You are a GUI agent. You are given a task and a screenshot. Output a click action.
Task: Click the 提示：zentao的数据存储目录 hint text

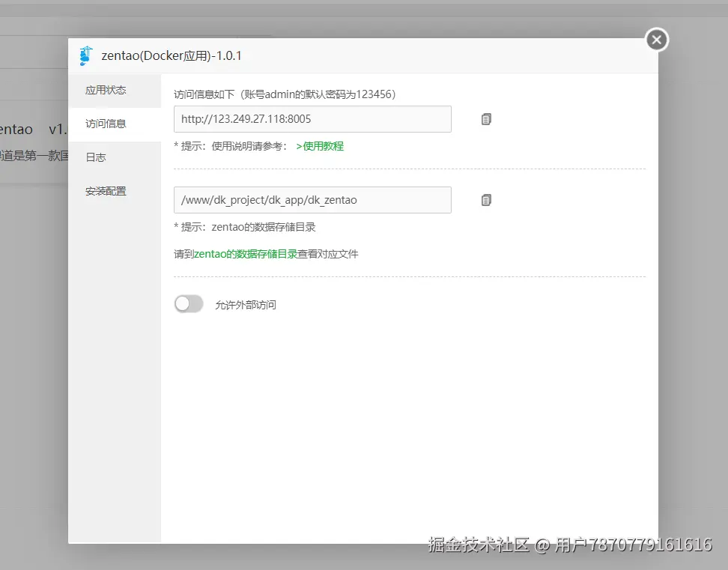[245, 227]
